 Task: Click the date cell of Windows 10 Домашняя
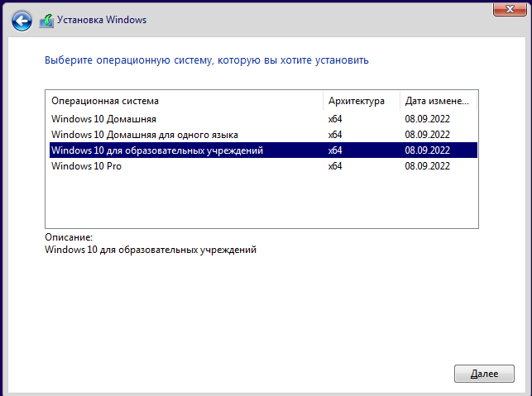[427, 119]
